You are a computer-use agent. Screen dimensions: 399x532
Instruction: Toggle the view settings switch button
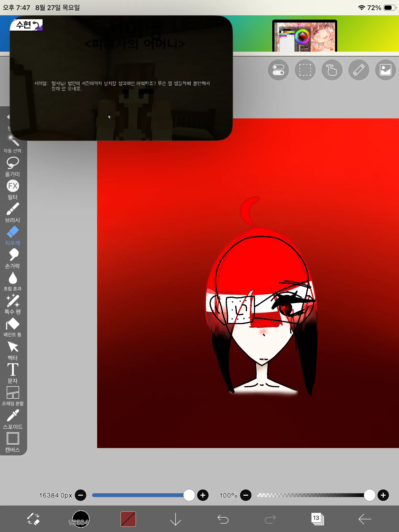(x=278, y=70)
